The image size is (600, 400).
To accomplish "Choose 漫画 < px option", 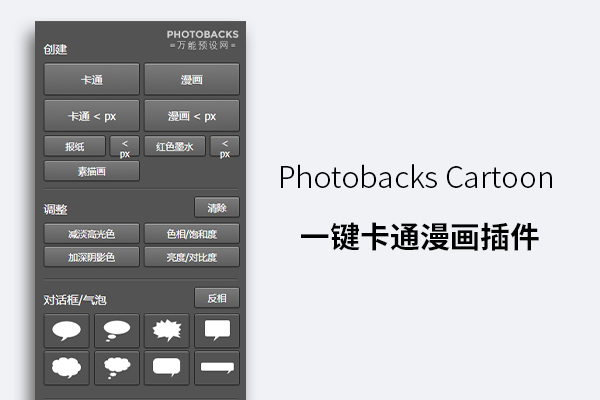I will [192, 116].
